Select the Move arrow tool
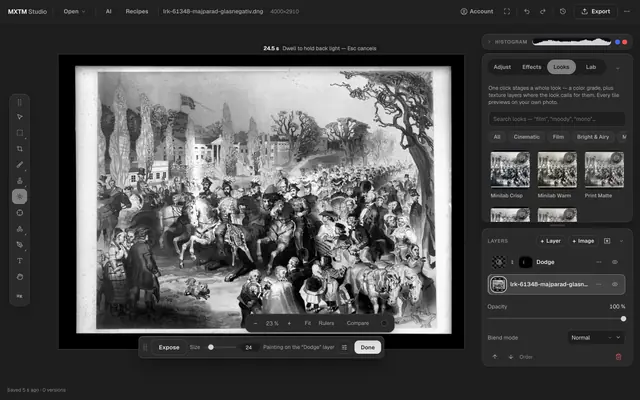Image resolution: width=640 pixels, height=400 pixels. point(20,117)
